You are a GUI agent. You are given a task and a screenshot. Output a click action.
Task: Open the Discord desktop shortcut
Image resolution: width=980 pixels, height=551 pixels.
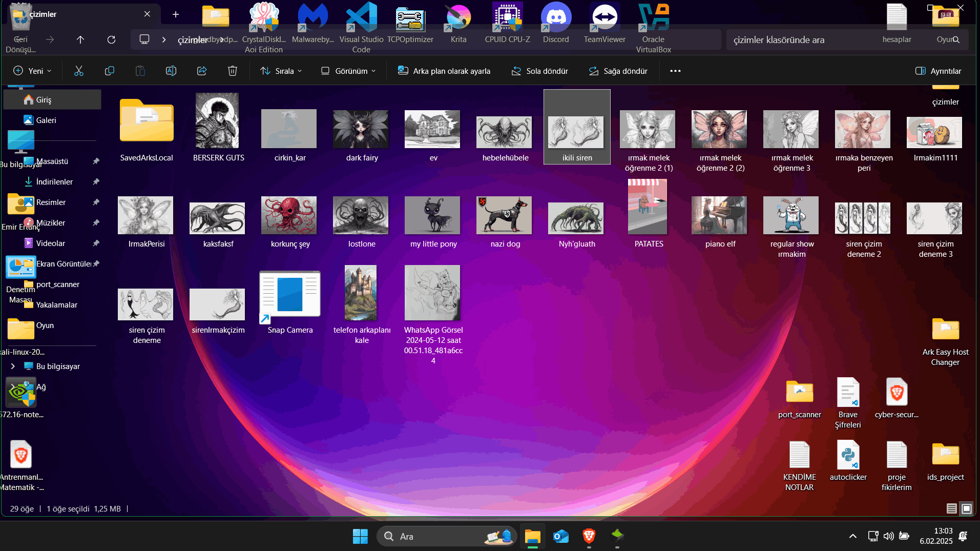point(556,23)
